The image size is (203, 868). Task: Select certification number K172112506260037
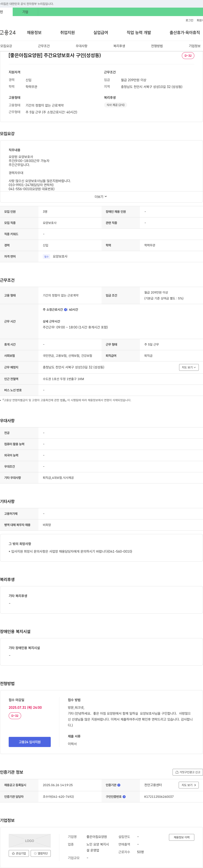[x=159, y=797]
